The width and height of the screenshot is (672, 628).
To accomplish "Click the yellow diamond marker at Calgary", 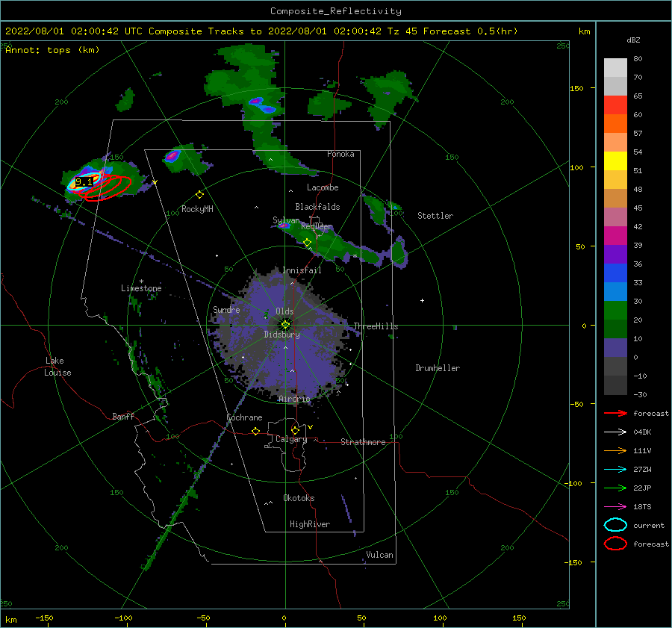I will [x=295, y=430].
